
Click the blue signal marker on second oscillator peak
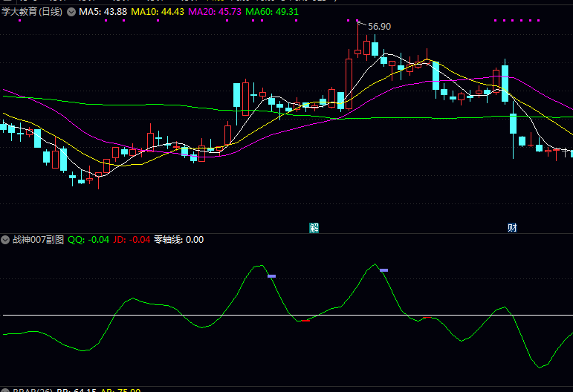[384, 270]
